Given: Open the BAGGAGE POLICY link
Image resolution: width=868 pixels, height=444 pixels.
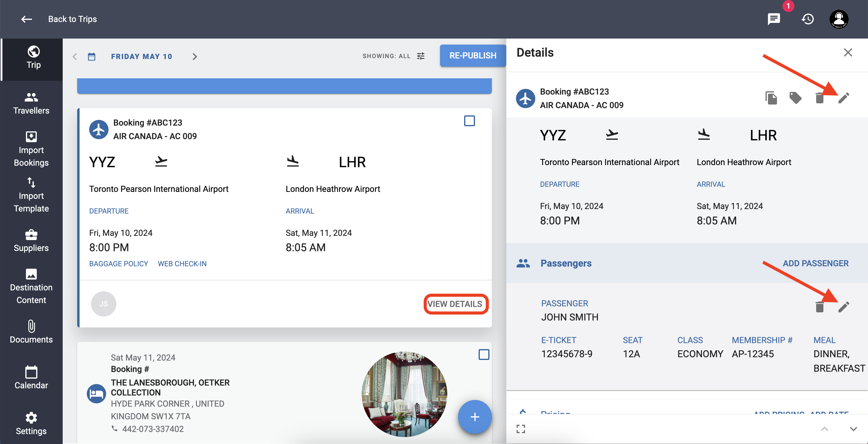Looking at the screenshot, I should 119,264.
